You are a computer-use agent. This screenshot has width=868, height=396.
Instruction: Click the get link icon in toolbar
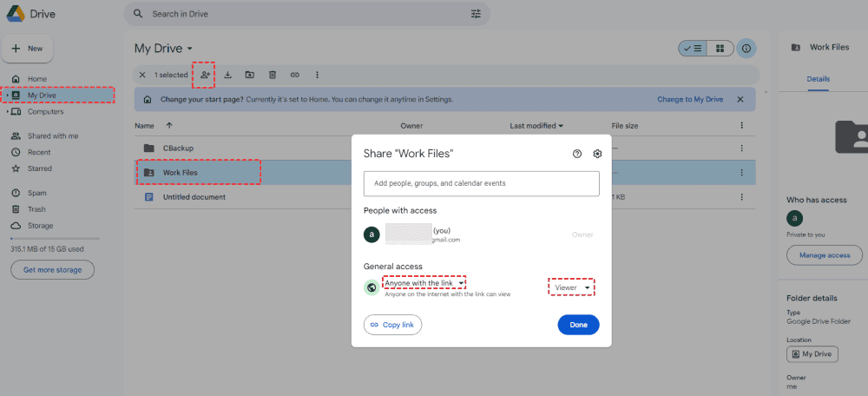coord(295,75)
